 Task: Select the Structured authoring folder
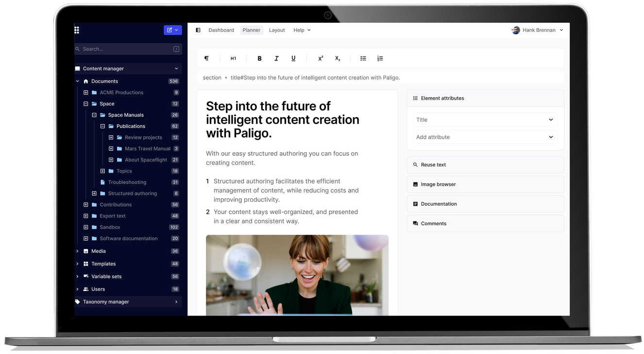click(132, 194)
